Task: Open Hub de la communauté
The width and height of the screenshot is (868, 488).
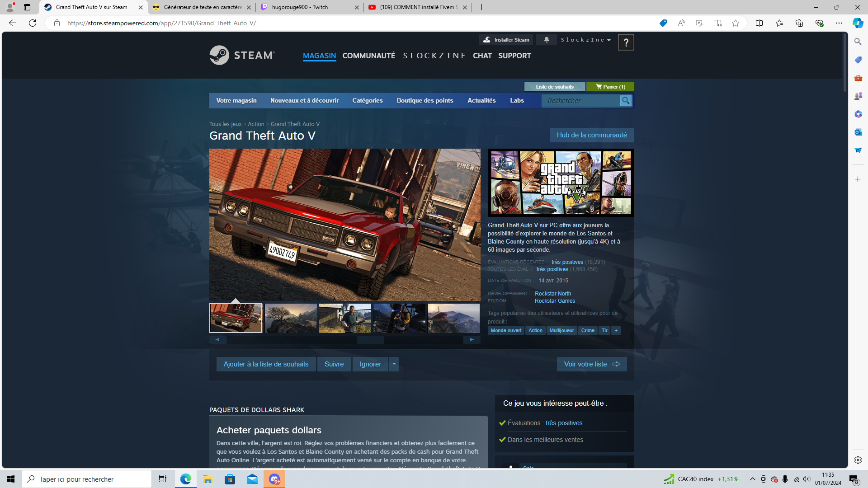Action: point(592,135)
